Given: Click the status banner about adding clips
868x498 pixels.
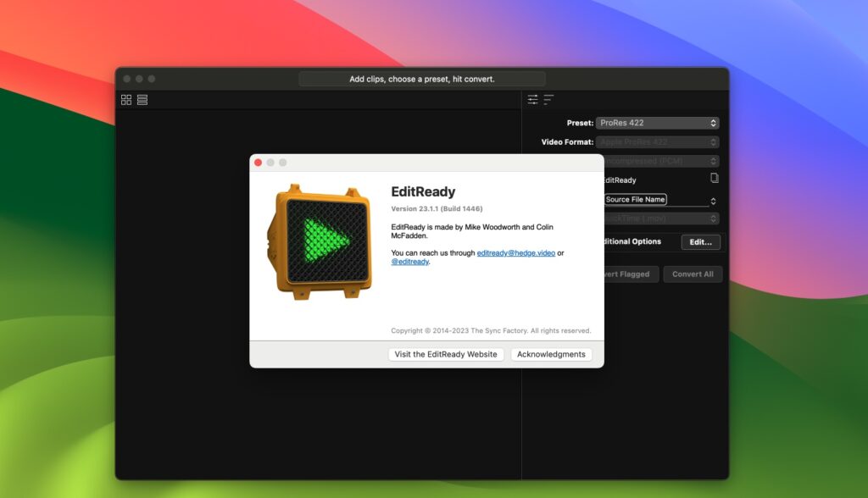Looking at the screenshot, I should pos(422,78).
